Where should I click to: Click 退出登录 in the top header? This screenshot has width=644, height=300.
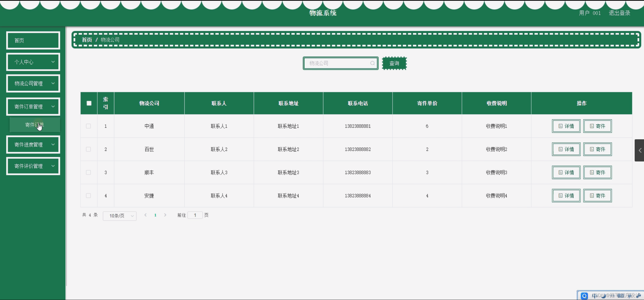(x=619, y=13)
